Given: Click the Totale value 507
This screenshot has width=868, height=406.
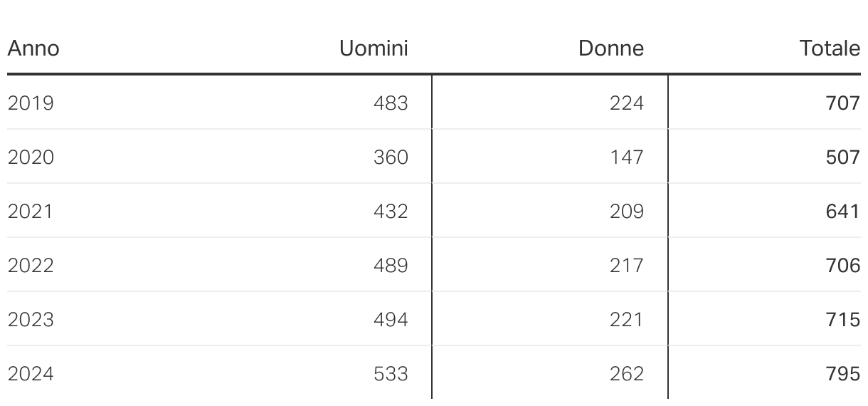Looking at the screenshot, I should click(x=843, y=157).
